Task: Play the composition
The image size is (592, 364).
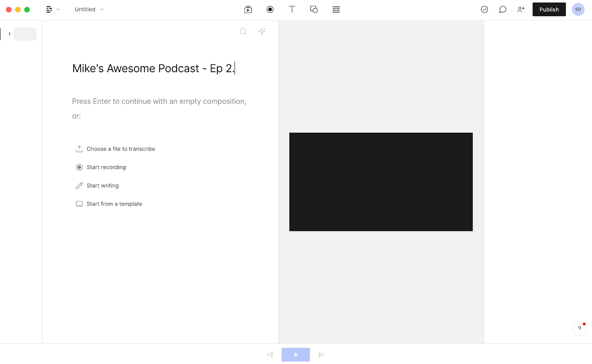Action: (x=295, y=354)
